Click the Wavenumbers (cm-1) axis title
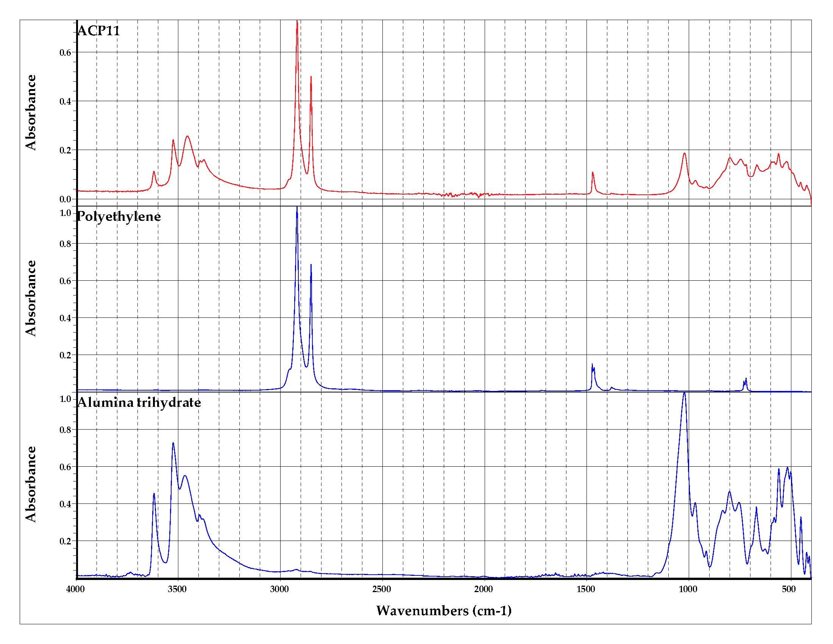833x644 pixels. coord(444,610)
